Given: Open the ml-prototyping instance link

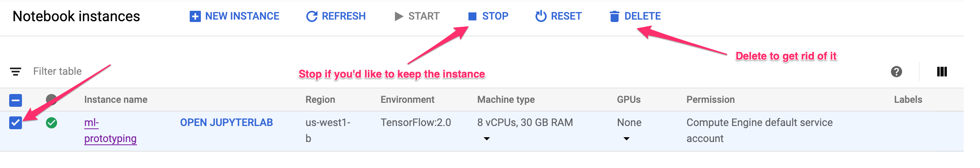Looking at the screenshot, I should [110, 130].
